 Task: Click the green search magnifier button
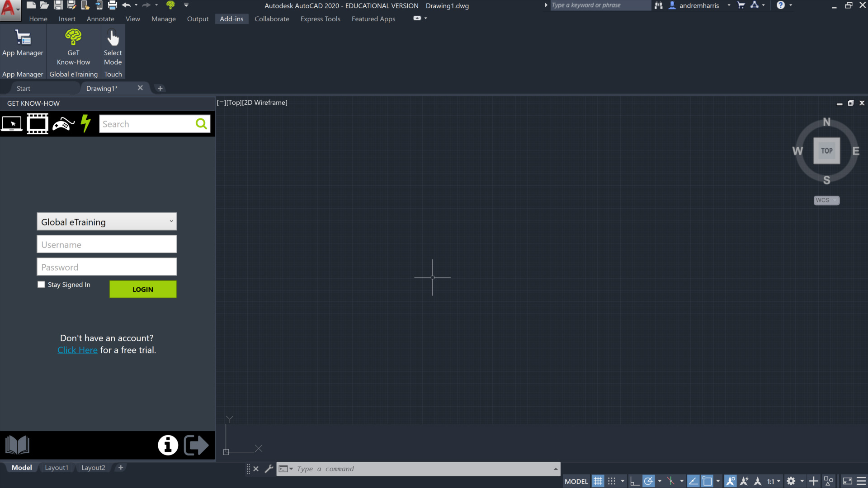[x=201, y=124]
